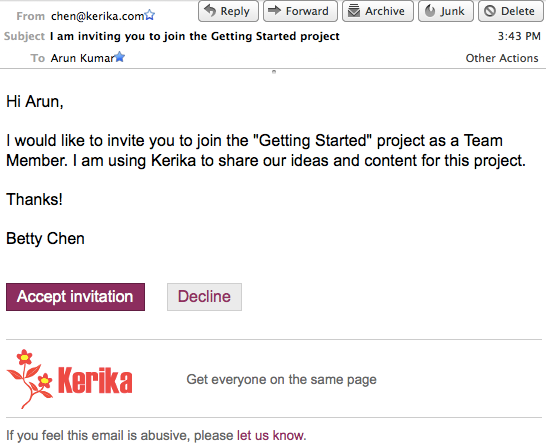Select recipient name Arun Kumar

tap(83, 58)
